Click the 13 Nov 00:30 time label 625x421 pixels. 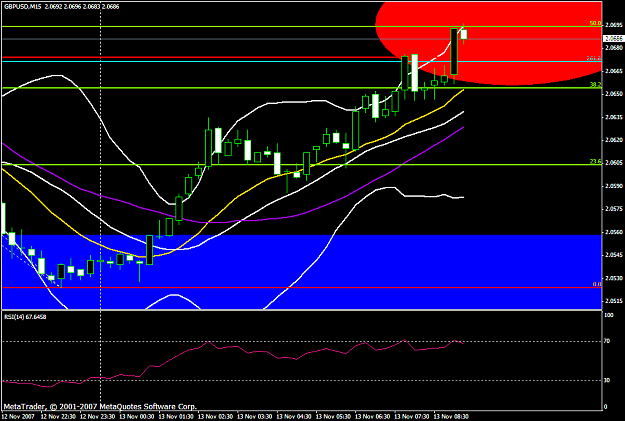coord(136,417)
